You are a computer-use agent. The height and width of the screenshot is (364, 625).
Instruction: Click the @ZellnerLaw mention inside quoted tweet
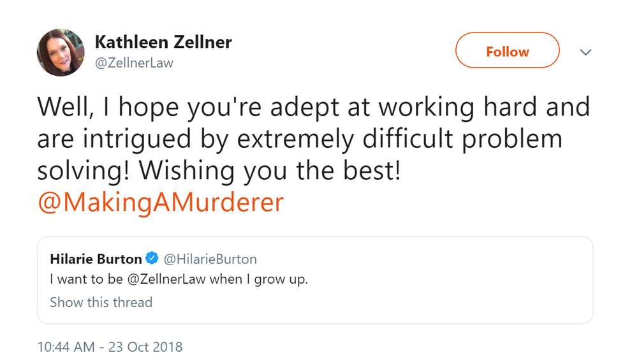pos(171,279)
